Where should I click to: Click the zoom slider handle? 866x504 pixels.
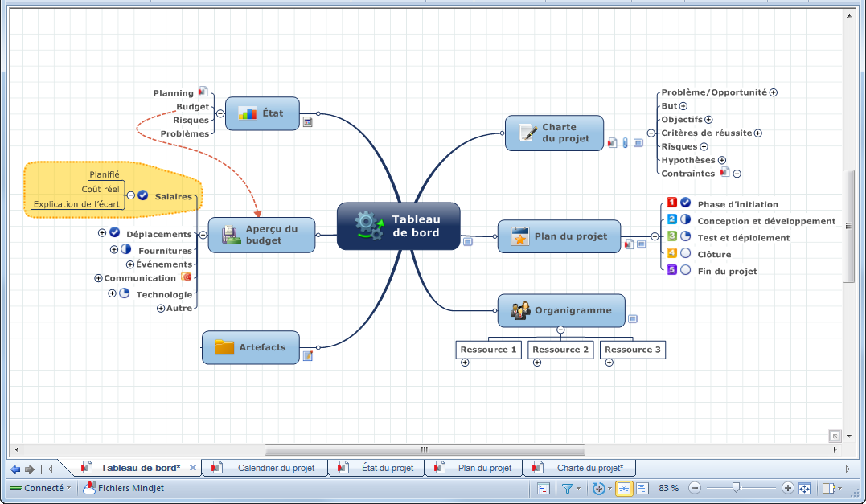point(736,487)
